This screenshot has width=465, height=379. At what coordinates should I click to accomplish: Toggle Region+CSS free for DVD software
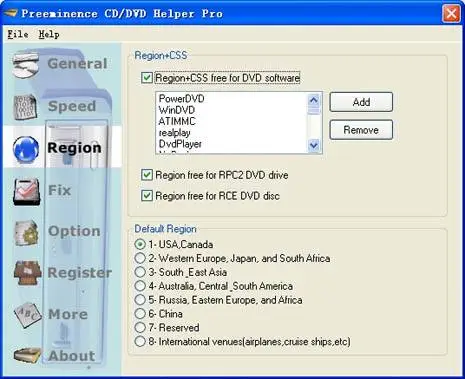tap(147, 78)
